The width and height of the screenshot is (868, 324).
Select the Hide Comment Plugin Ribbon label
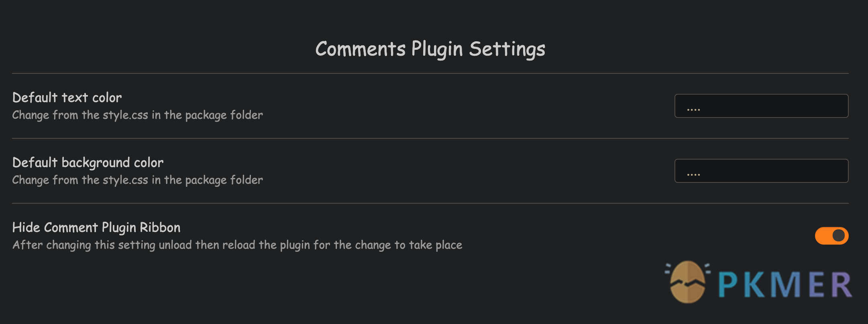point(96,228)
